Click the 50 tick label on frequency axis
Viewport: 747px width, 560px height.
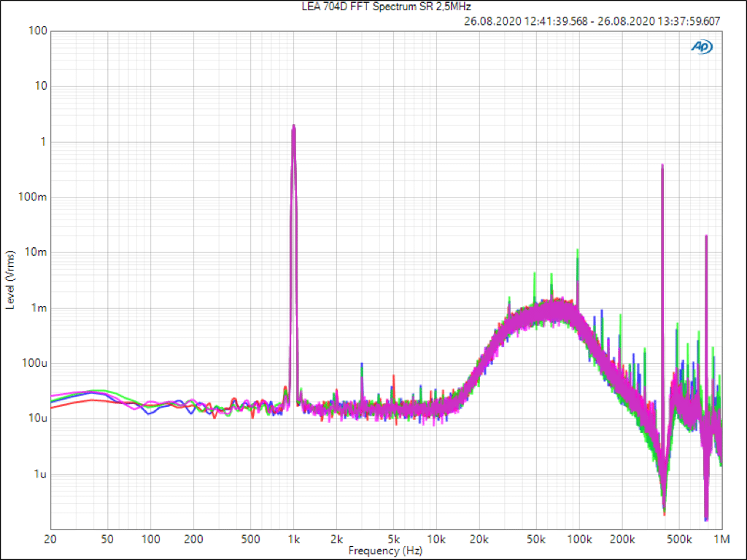tap(107, 540)
